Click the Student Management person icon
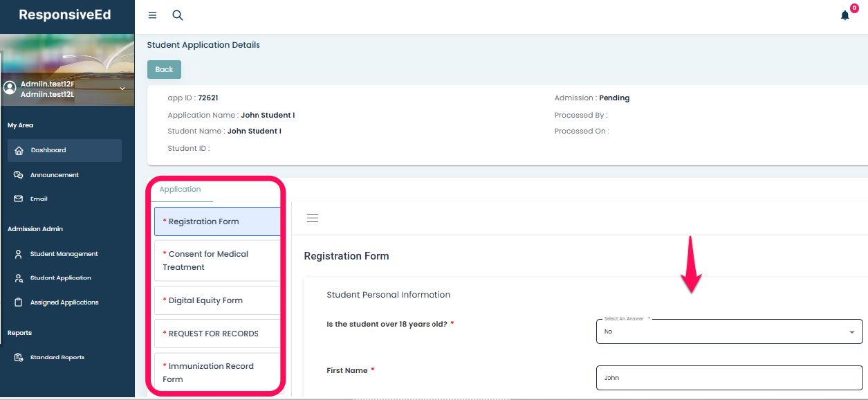This screenshot has width=868, height=400. pyautogui.click(x=19, y=254)
